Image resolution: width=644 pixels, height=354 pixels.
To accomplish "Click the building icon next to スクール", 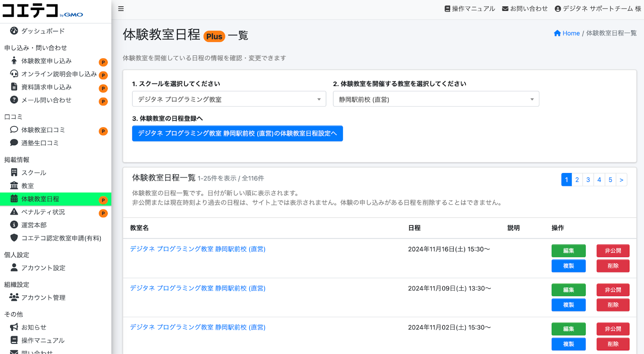I will coord(14,173).
